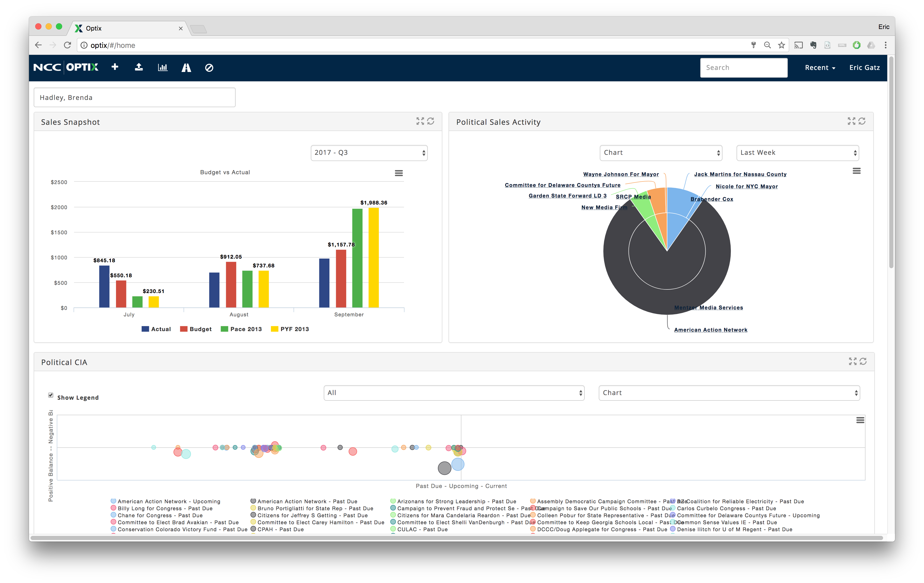The image size is (924, 583).
Task: Open the 2017 - Q3 quarter dropdown
Action: 369,153
